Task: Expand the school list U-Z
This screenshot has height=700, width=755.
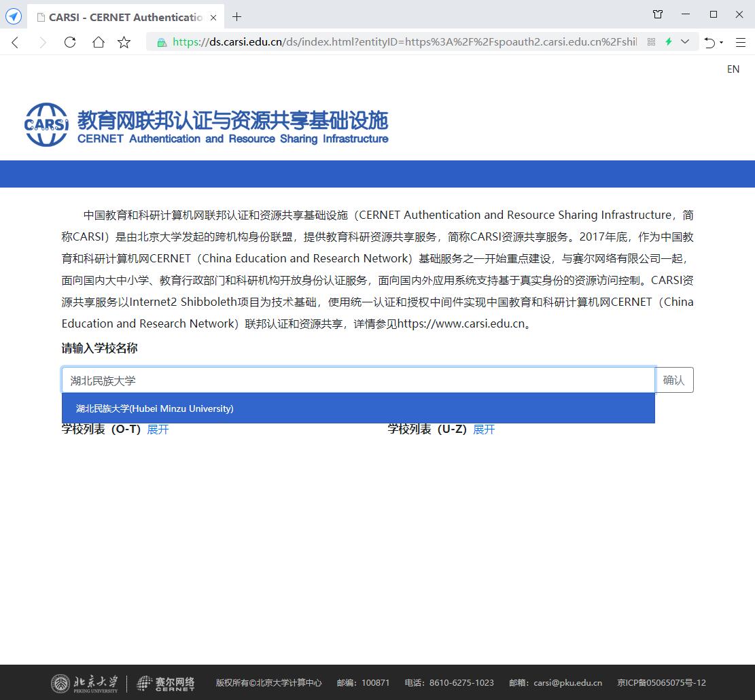Action: [x=484, y=430]
